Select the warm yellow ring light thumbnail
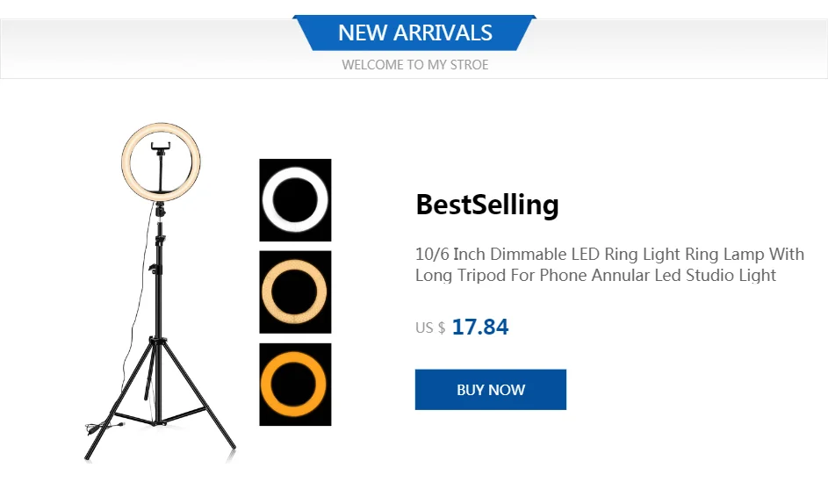The height and width of the screenshot is (504, 828). tap(295, 292)
